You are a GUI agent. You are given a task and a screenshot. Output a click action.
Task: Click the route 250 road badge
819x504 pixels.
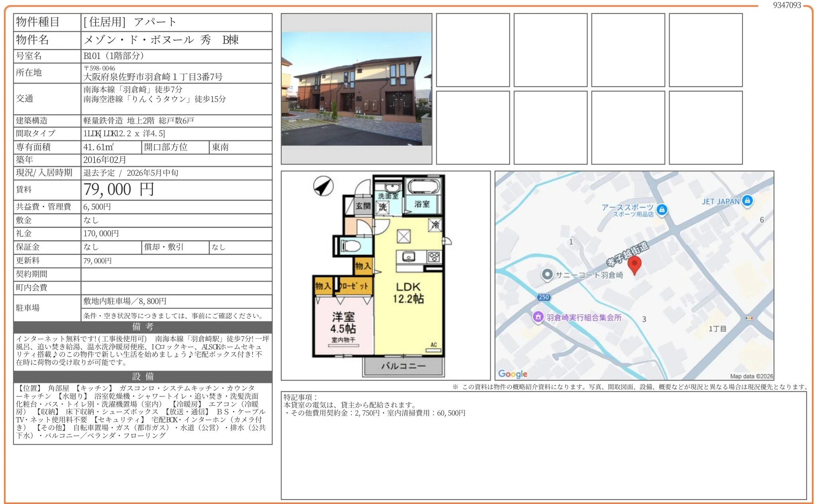[543, 297]
